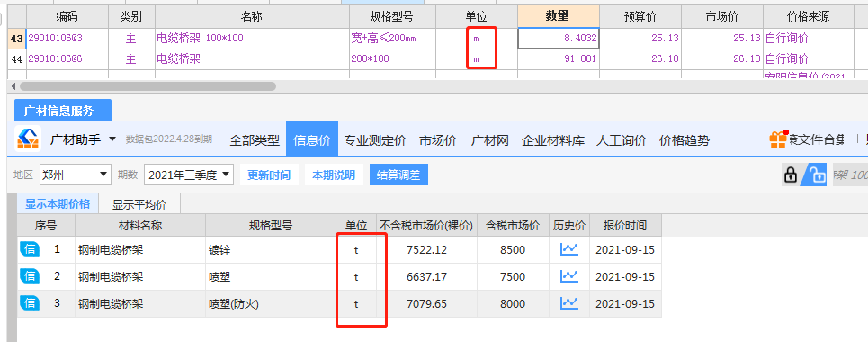
Task: Click the 本期说明 button
Action: 333,175
